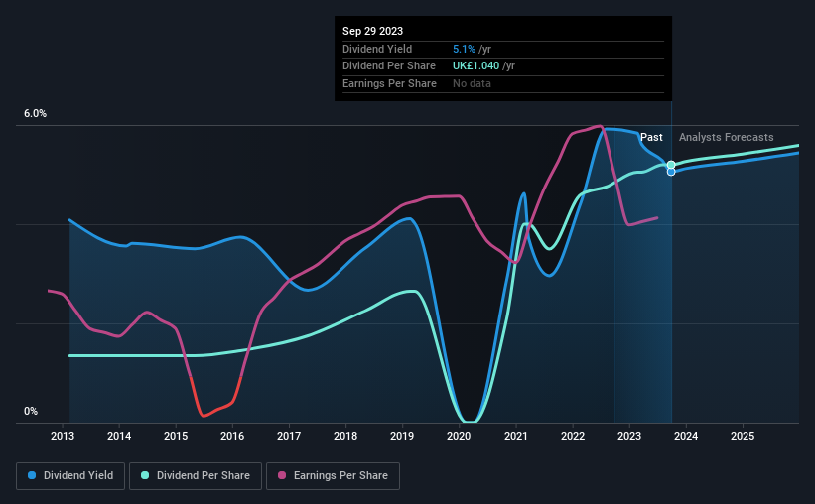This screenshot has height=504, width=815.
Task: Click the teal Dividend Per Share data point marker
Action: click(x=671, y=165)
